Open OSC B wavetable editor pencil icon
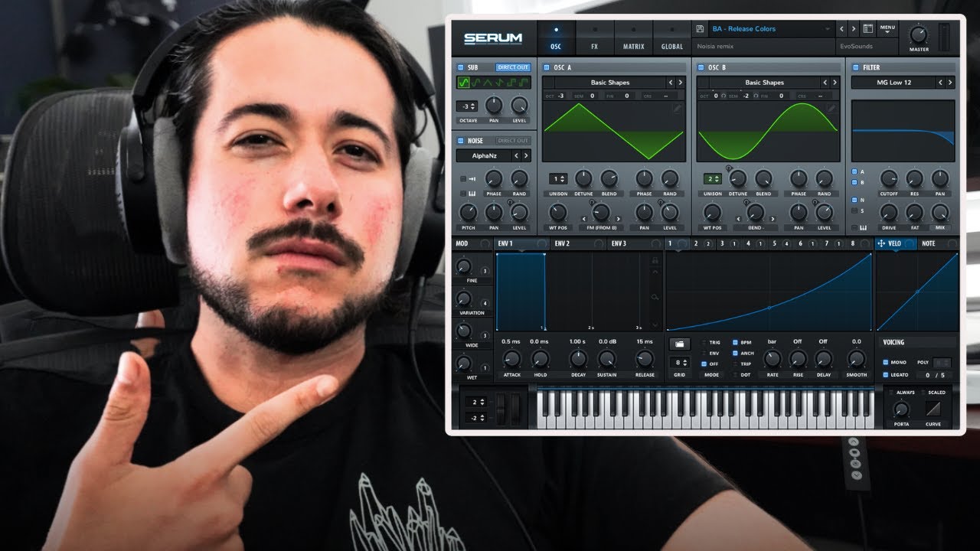Image resolution: width=980 pixels, height=551 pixels. pos(832,109)
